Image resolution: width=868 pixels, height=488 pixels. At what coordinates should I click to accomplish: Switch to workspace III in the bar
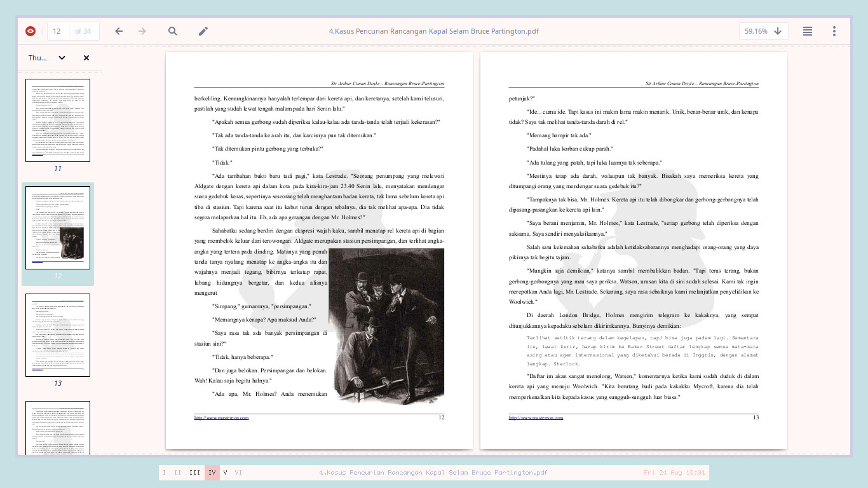pos(195,473)
